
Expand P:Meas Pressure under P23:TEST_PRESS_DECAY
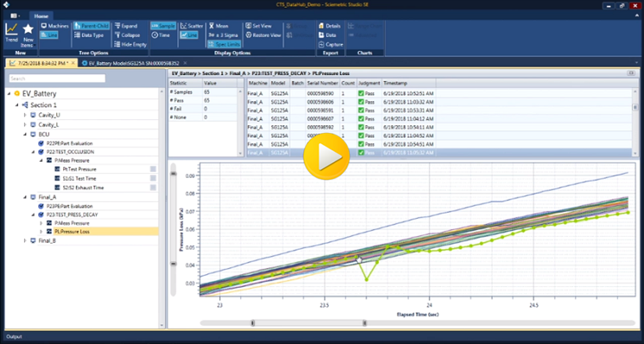coord(41,223)
